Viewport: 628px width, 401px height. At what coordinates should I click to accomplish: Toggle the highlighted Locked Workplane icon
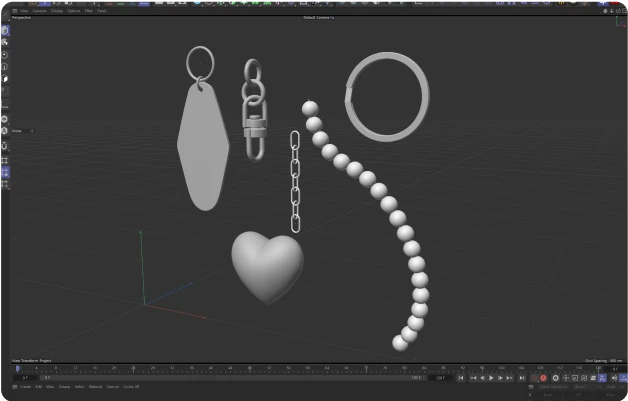pos(5,173)
